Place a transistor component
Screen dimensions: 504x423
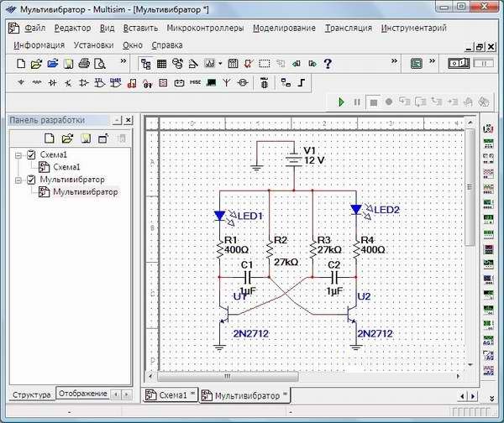coord(68,83)
